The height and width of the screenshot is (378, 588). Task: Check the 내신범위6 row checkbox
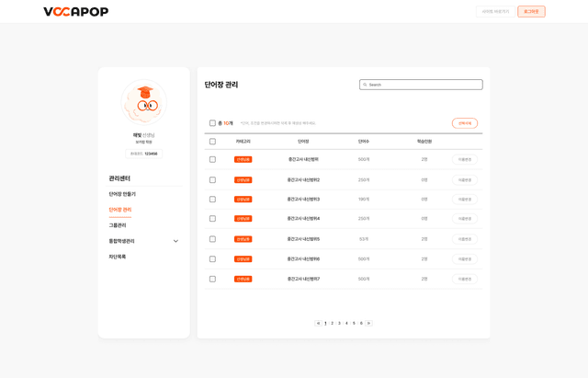coord(212,259)
